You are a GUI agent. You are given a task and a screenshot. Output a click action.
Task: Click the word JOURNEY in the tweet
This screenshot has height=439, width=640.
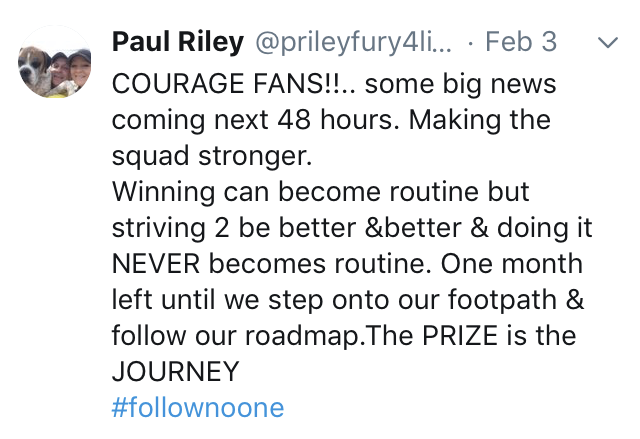pyautogui.click(x=176, y=372)
